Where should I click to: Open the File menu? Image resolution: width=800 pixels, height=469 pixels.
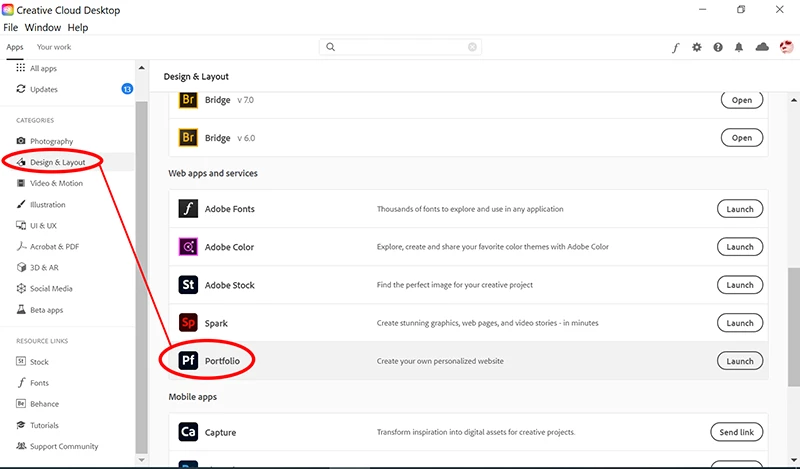(10, 28)
